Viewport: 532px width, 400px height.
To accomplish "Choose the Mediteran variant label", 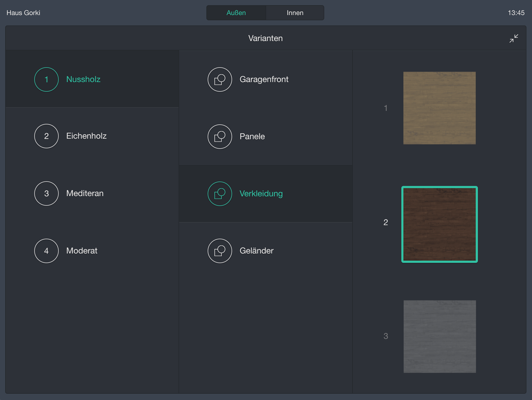I will tap(85, 193).
